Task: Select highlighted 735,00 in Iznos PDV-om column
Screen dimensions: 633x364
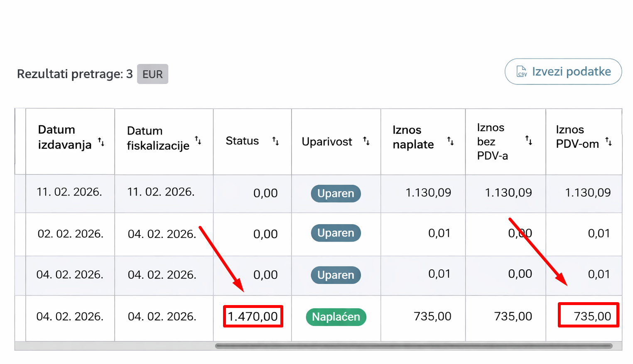Action: pyautogui.click(x=592, y=317)
